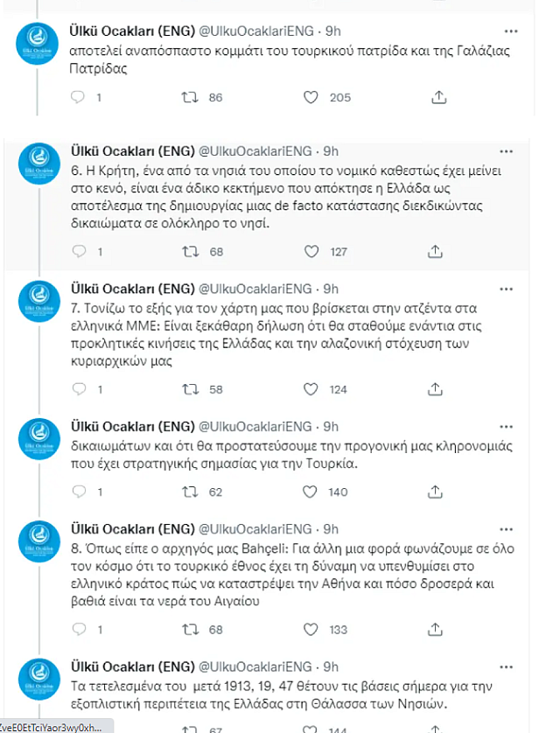View the Ülkü Ocakları profile avatar on tweet 8

(x=38, y=541)
